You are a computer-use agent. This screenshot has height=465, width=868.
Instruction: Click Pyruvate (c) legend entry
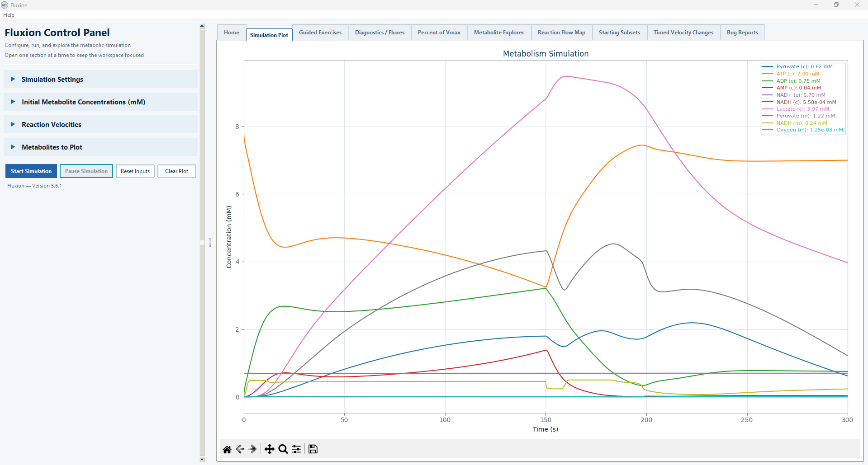pos(804,66)
